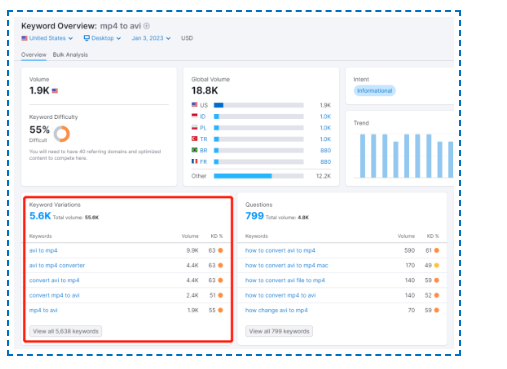
Task: Click the 18.8K global volume figure
Action: click(x=205, y=91)
